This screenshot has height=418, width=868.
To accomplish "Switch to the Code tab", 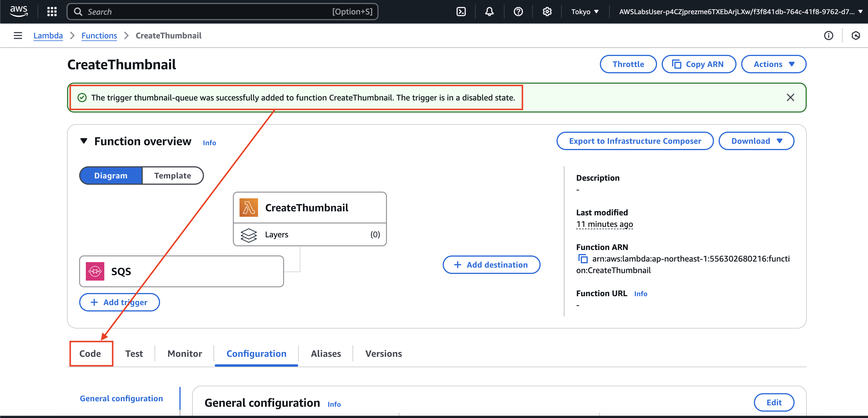I will [x=90, y=354].
